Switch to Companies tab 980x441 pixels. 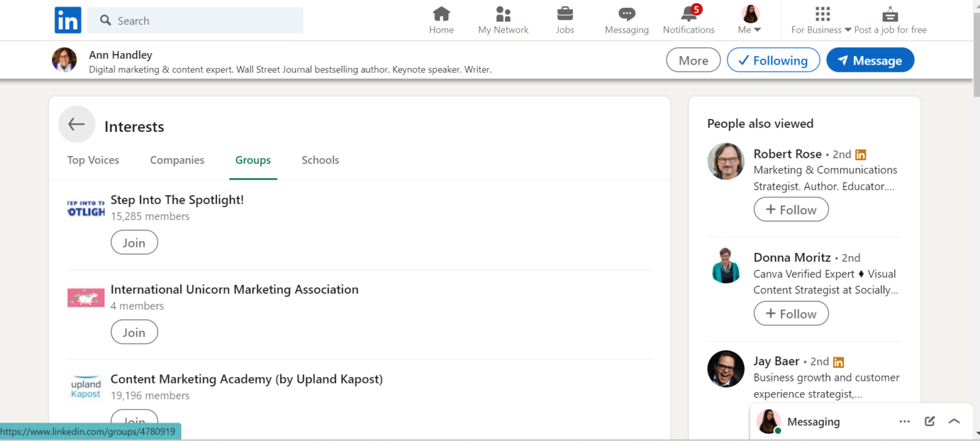(177, 160)
